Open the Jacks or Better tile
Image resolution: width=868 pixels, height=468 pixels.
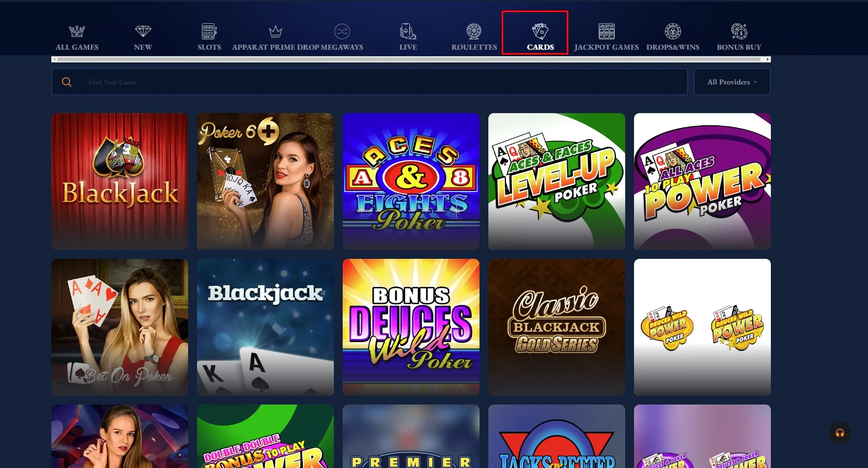[557, 436]
